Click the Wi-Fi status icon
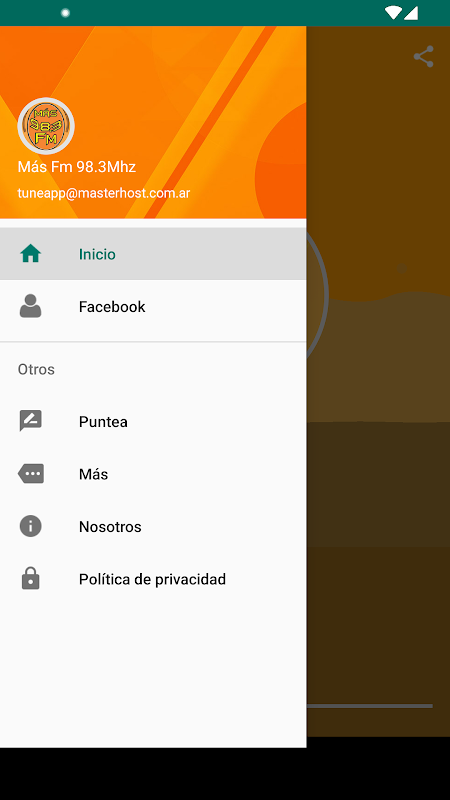The width and height of the screenshot is (450, 800). pyautogui.click(x=393, y=13)
